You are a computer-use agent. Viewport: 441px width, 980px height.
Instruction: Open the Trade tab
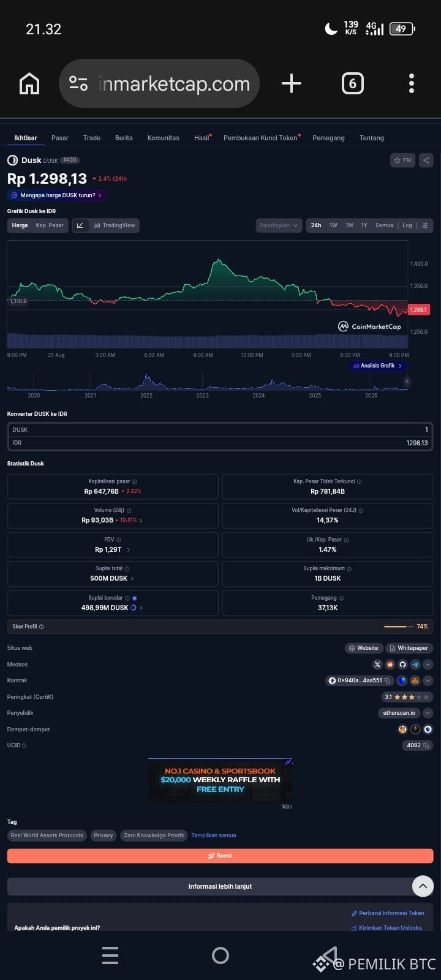click(x=92, y=138)
